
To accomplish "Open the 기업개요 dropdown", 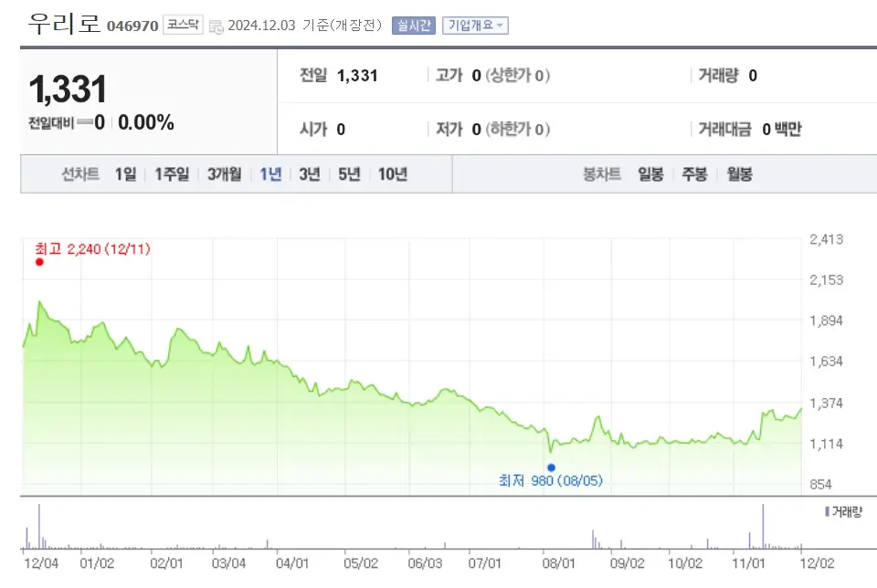I will pyautogui.click(x=472, y=25).
